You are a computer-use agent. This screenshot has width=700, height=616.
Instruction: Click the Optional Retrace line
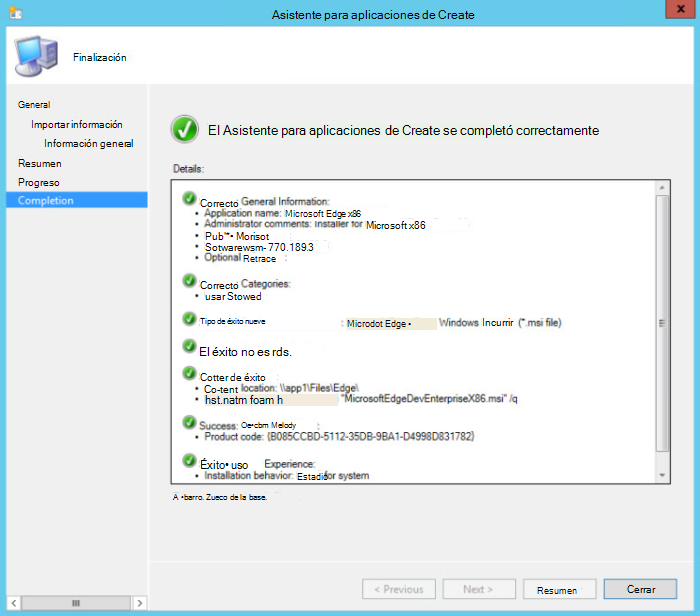pos(240,258)
